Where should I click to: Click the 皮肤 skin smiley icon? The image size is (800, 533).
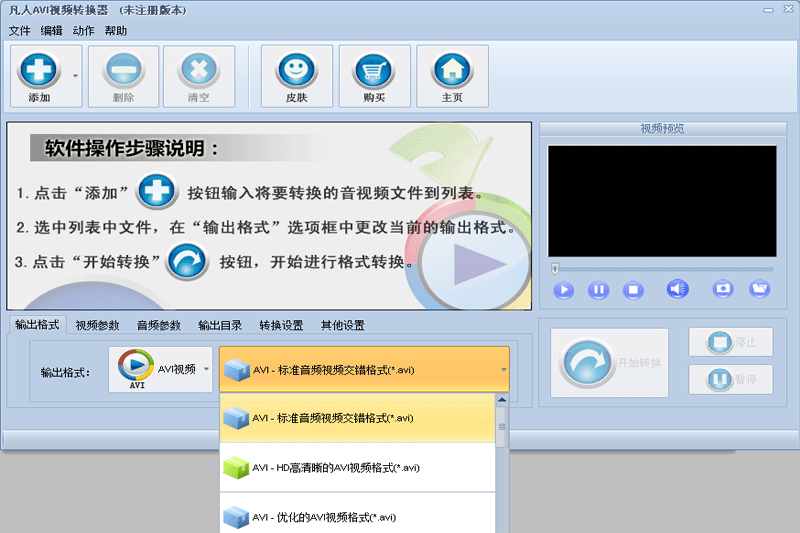pyautogui.click(x=296, y=70)
